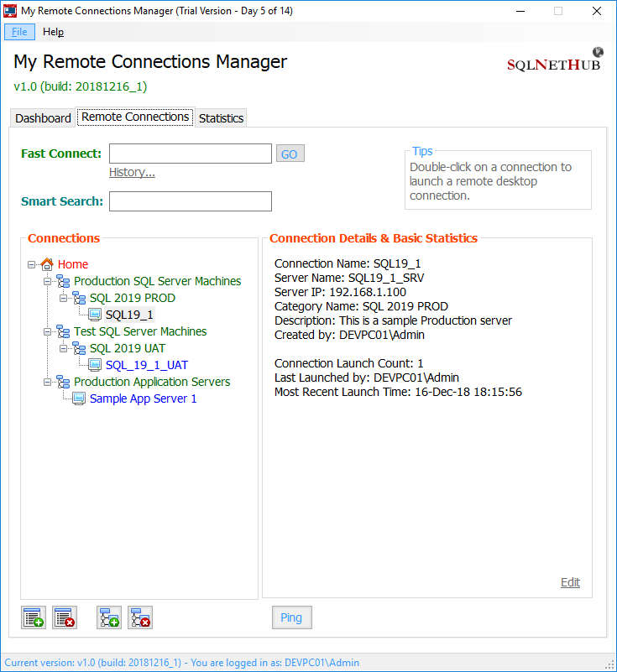The image size is (617, 672).
Task: Select the Sample App Server 1 label
Action: [144, 399]
